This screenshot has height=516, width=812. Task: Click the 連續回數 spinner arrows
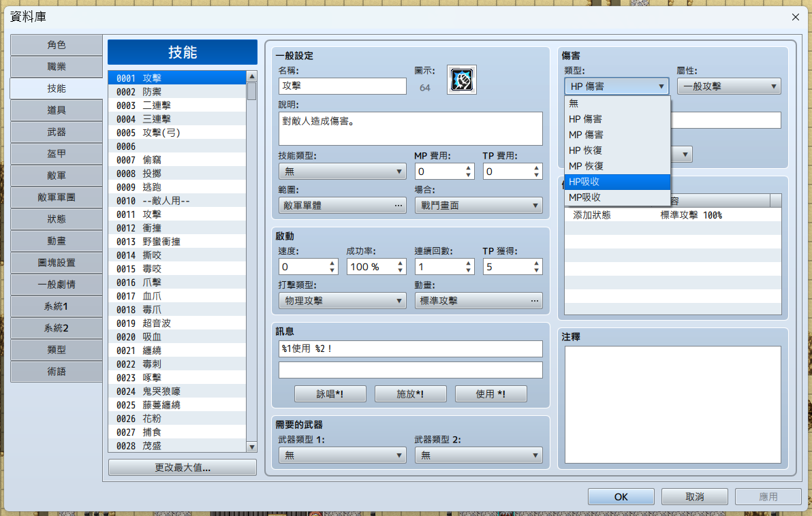[468, 267]
